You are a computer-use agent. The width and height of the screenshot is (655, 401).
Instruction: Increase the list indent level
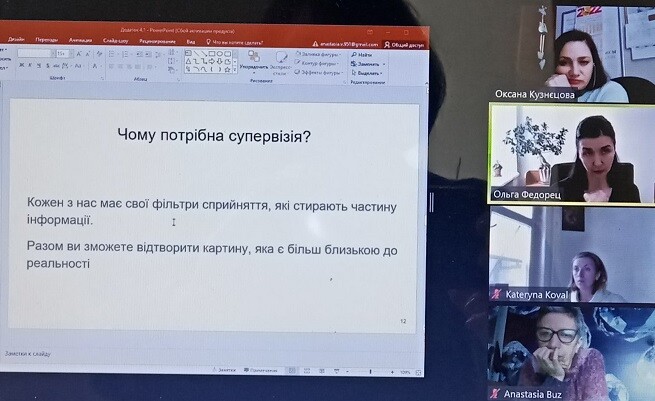(148, 54)
